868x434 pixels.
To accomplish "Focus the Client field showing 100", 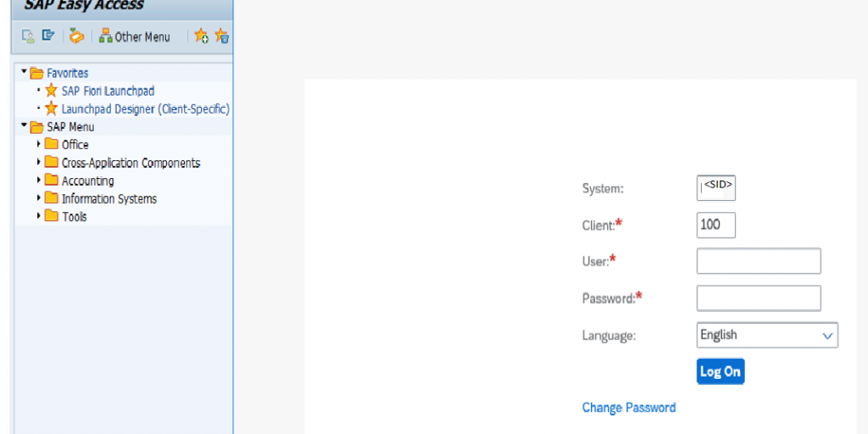I will tap(715, 225).
